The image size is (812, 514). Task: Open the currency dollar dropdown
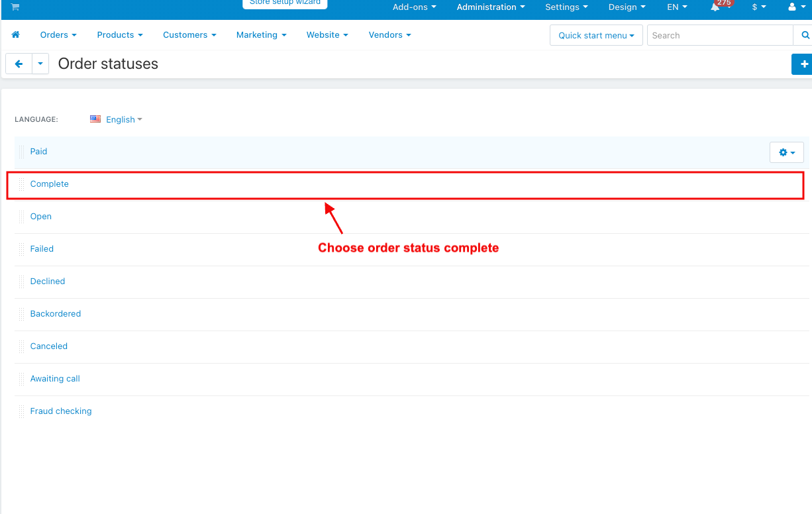pyautogui.click(x=758, y=7)
